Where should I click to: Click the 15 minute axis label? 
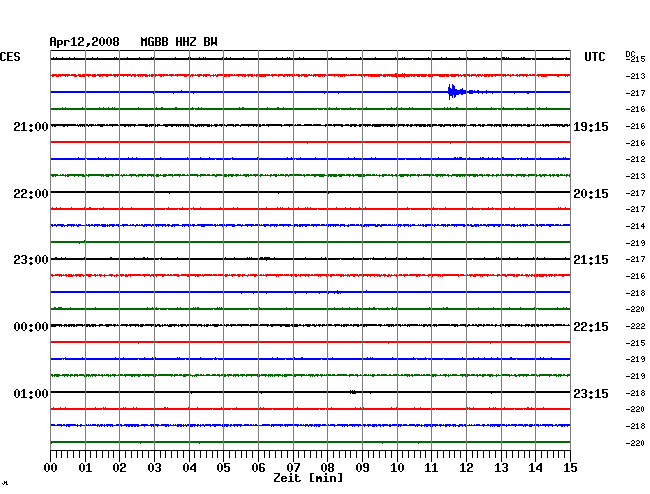[570, 467]
